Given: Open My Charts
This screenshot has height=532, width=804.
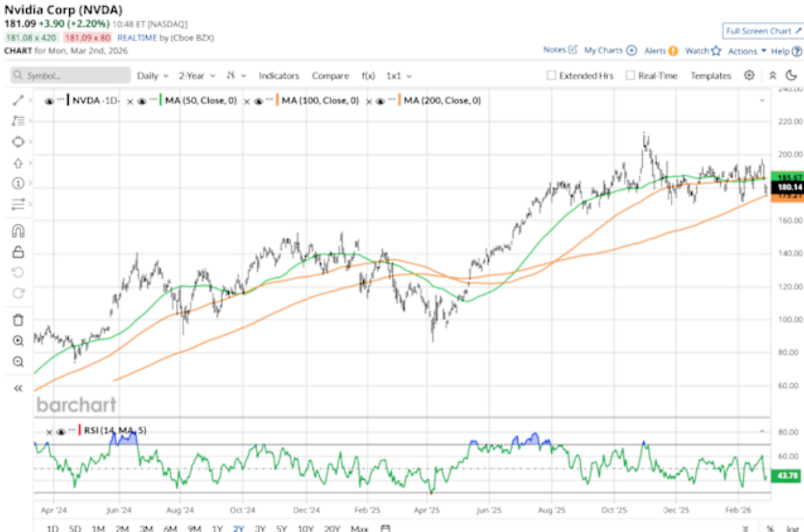Looking at the screenshot, I should [x=610, y=50].
